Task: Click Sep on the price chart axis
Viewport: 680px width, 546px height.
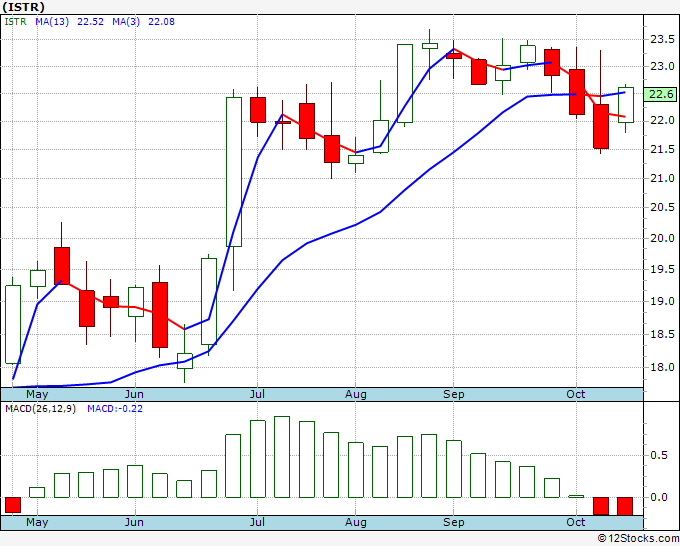Action: 454,394
